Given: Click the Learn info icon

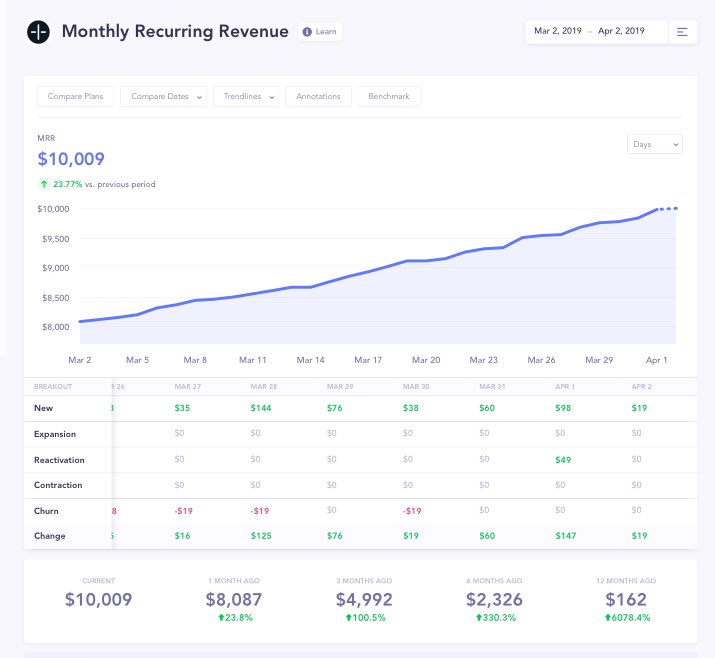Looking at the screenshot, I should coord(307,32).
